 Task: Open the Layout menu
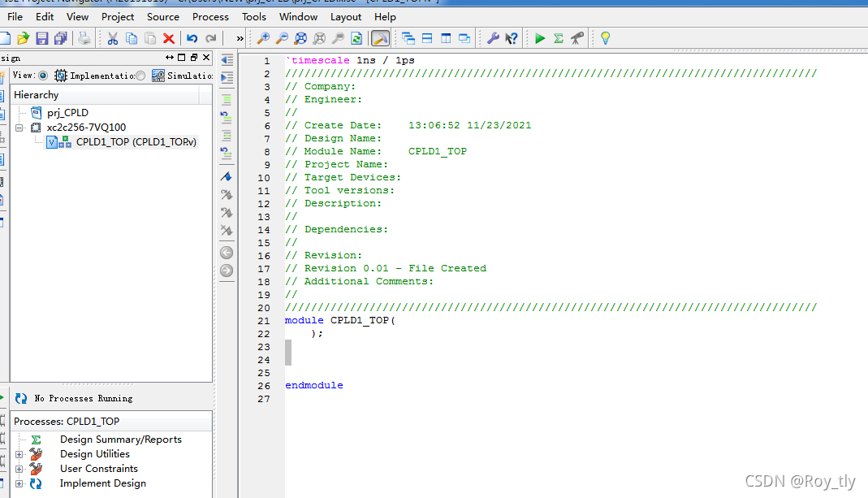tap(346, 16)
